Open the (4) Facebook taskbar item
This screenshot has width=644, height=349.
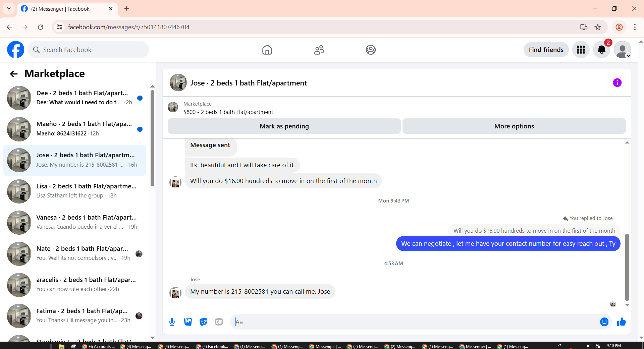212,346
